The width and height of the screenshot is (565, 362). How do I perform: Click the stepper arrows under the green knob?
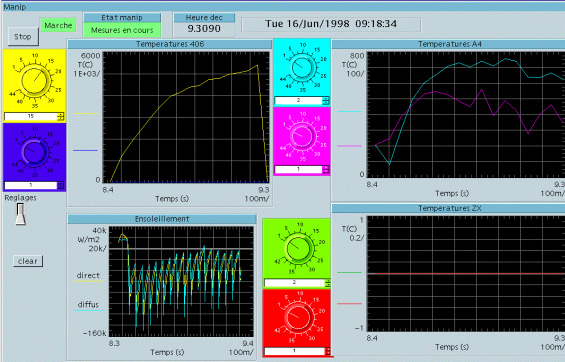pyautogui.click(x=328, y=283)
